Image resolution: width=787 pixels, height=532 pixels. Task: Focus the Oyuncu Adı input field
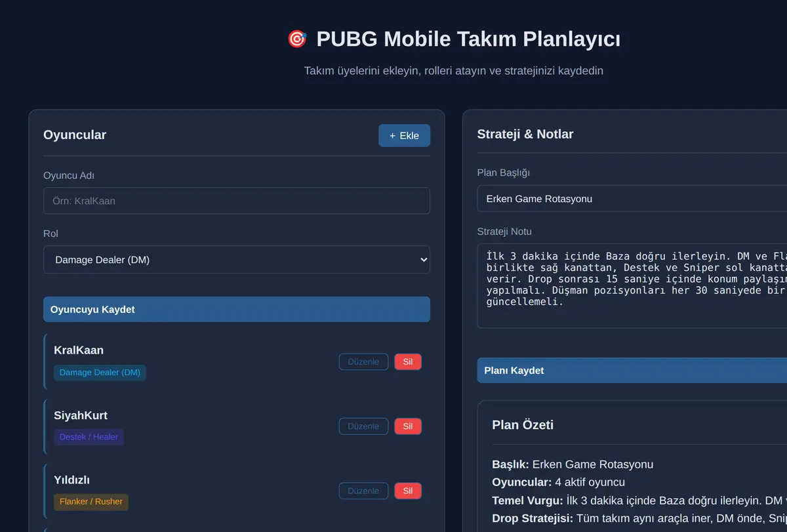pos(237,201)
